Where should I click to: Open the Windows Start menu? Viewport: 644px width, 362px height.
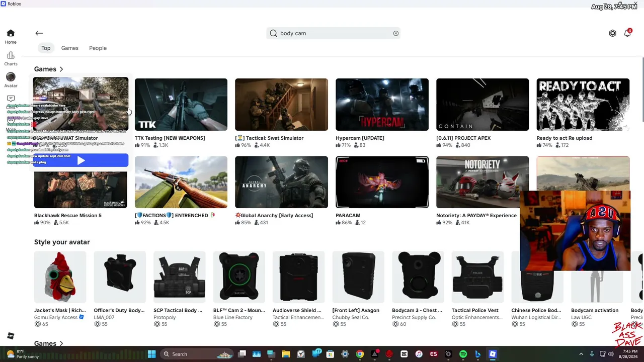pos(151,354)
